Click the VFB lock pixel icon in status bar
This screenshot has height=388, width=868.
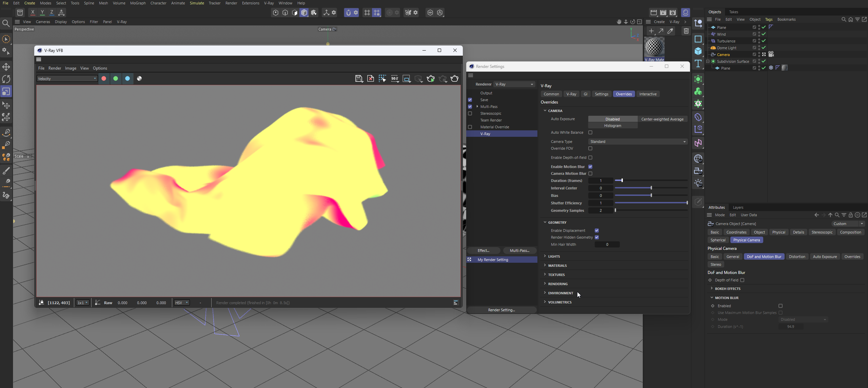pos(41,302)
